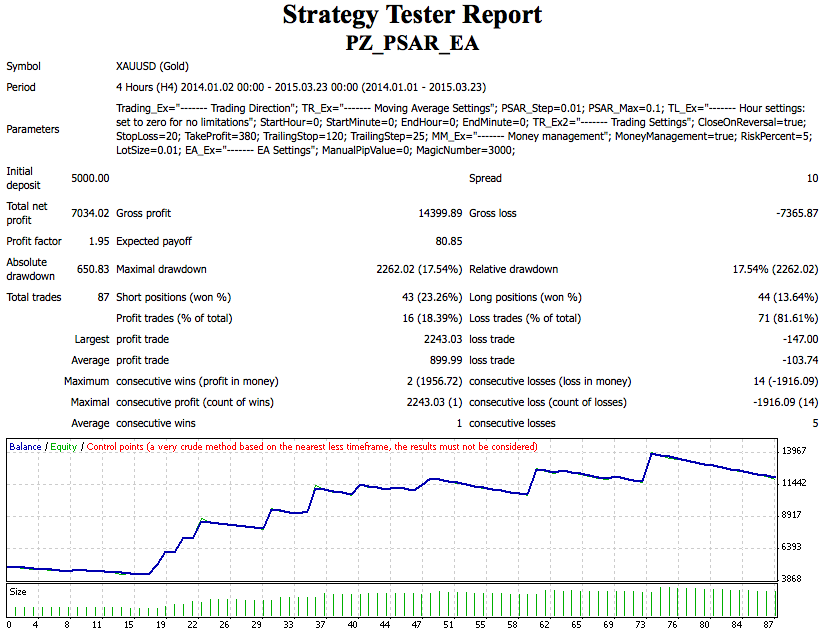Click the "Maximal drawdown" label
Viewport: 828px width, 636px height.
161,269
